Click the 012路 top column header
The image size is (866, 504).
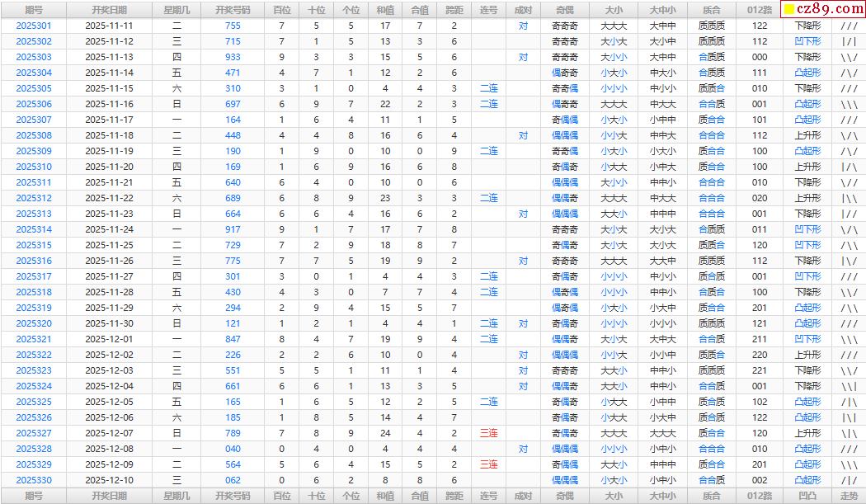pyautogui.click(x=760, y=10)
